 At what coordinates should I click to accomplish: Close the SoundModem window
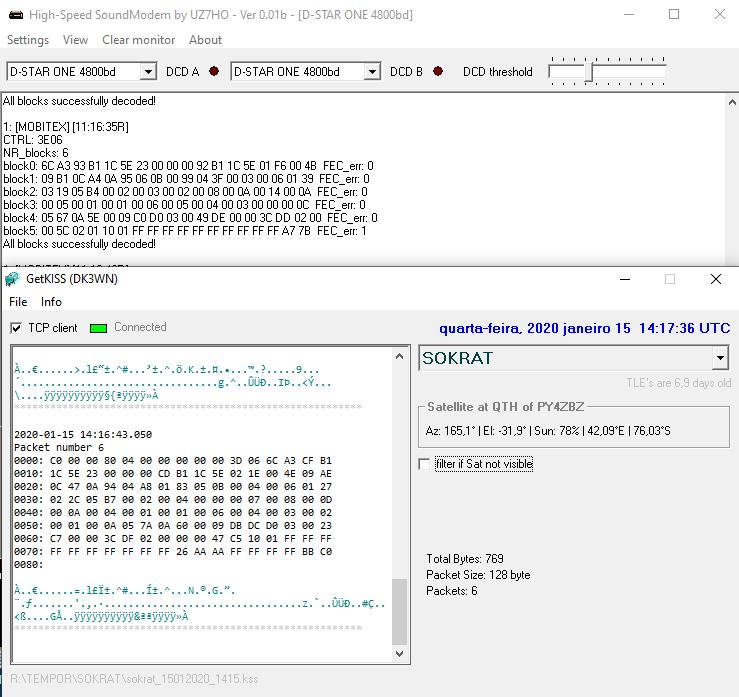point(719,15)
